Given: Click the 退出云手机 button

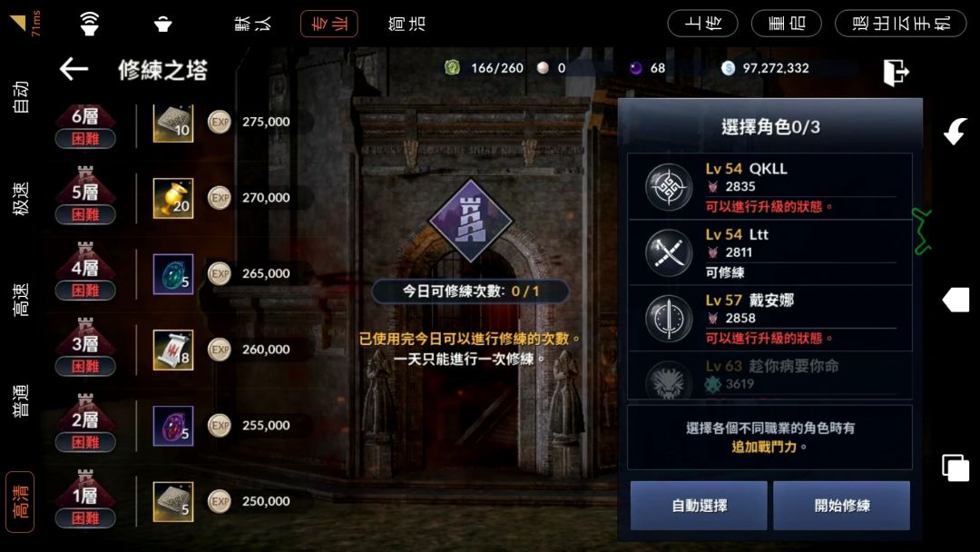Looking at the screenshot, I should coord(901,24).
